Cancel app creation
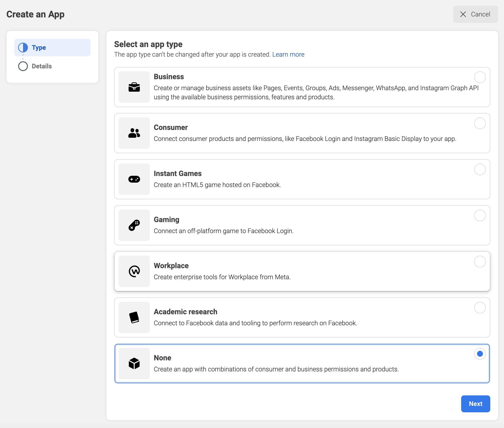This screenshot has width=504, height=428. (x=475, y=14)
